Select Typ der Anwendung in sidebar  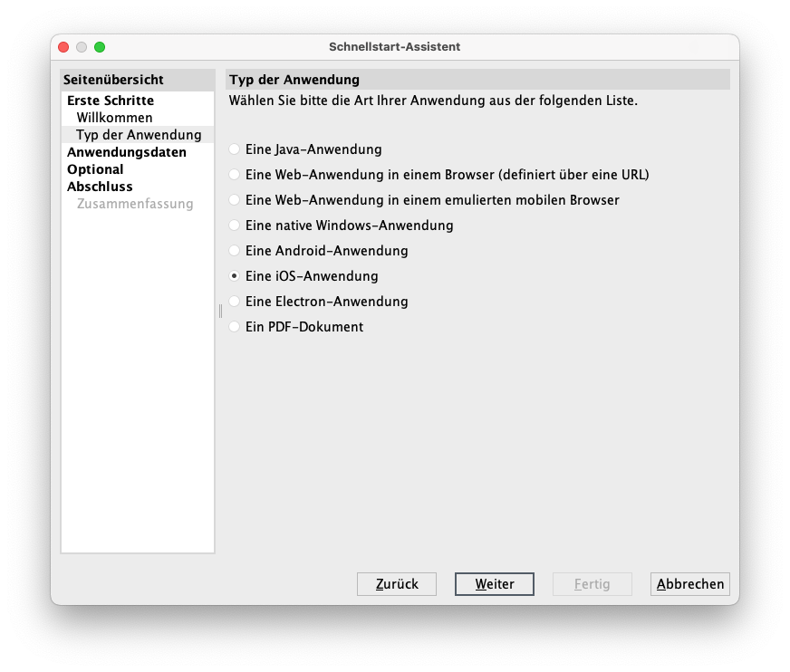pyautogui.click(x=138, y=135)
